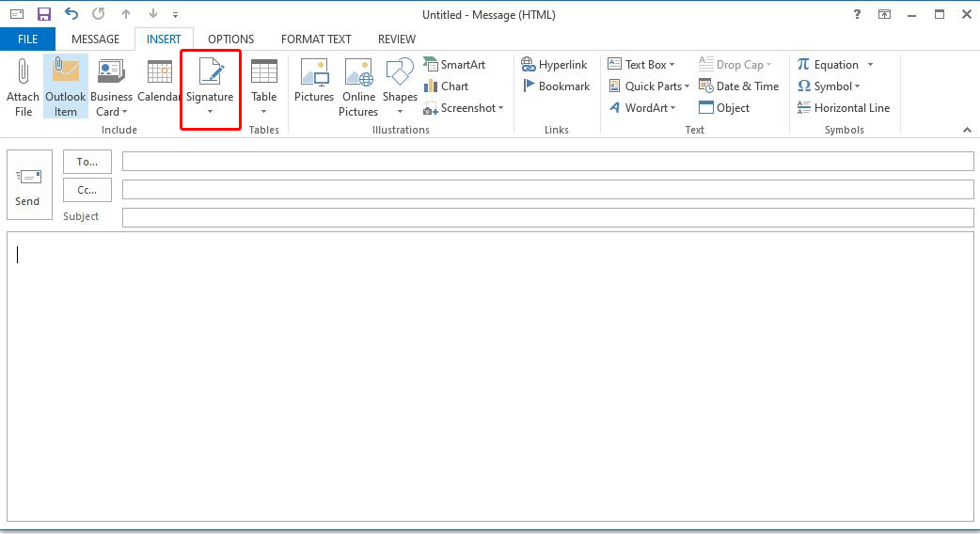Screen dimensions: 980x534
Task: Click inside the message body area
Action: 490,377
